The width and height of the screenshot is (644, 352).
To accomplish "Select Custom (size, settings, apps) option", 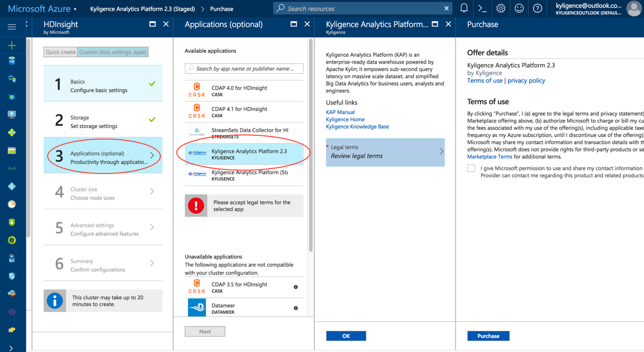I will pyautogui.click(x=113, y=52).
